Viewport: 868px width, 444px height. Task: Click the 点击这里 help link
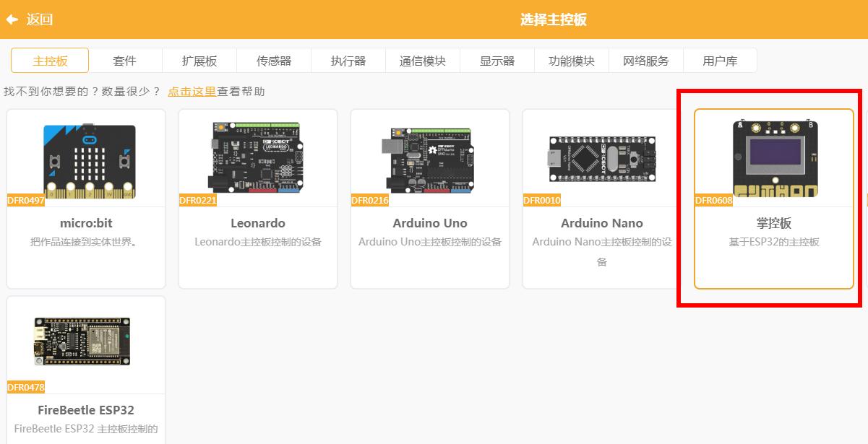pyautogui.click(x=192, y=91)
